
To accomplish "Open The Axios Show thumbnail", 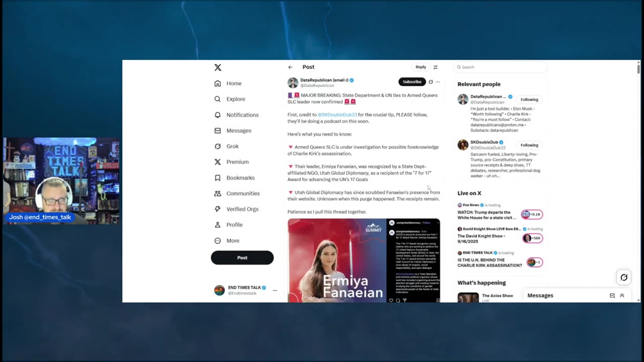I will [x=468, y=298].
